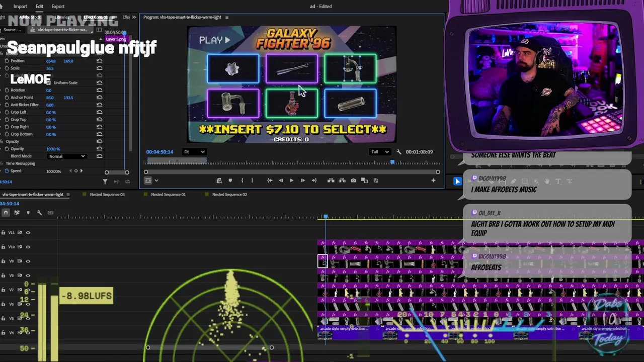
Task: Add a Speed keyframe using the diamond button
Action: coord(75,171)
